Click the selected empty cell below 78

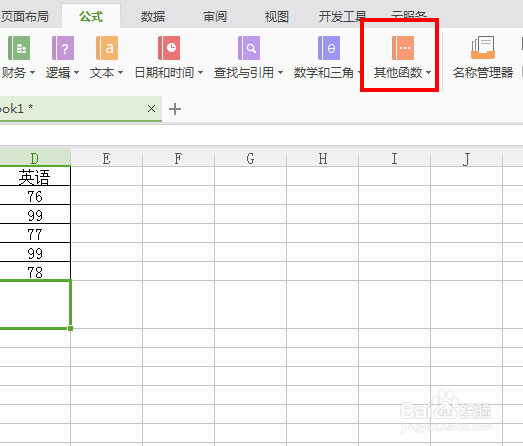click(35, 304)
